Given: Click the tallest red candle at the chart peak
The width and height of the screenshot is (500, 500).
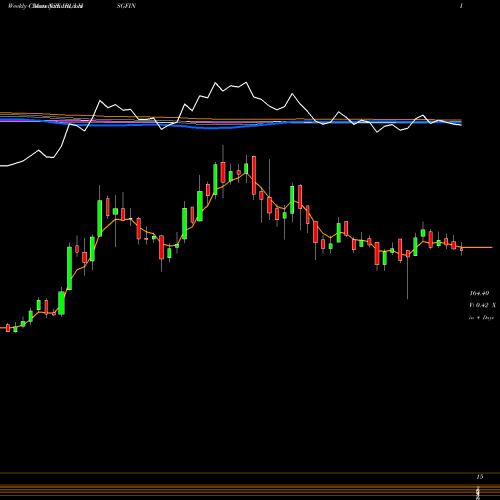Looking at the screenshot, I should [254, 175].
